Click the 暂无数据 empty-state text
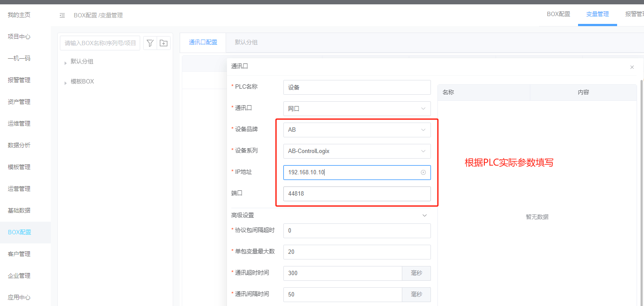The height and width of the screenshot is (306, 644). [537, 217]
